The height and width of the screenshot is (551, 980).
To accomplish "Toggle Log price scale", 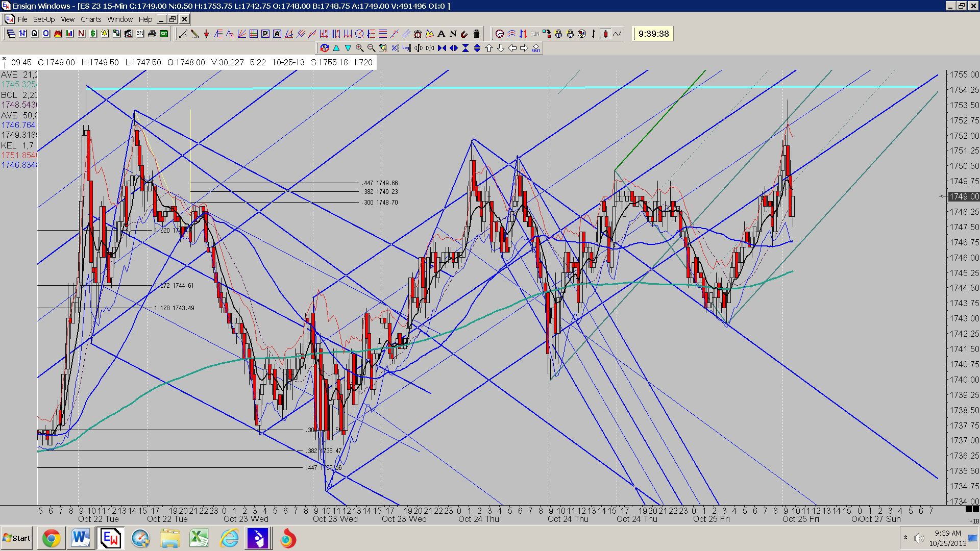I will [x=407, y=48].
